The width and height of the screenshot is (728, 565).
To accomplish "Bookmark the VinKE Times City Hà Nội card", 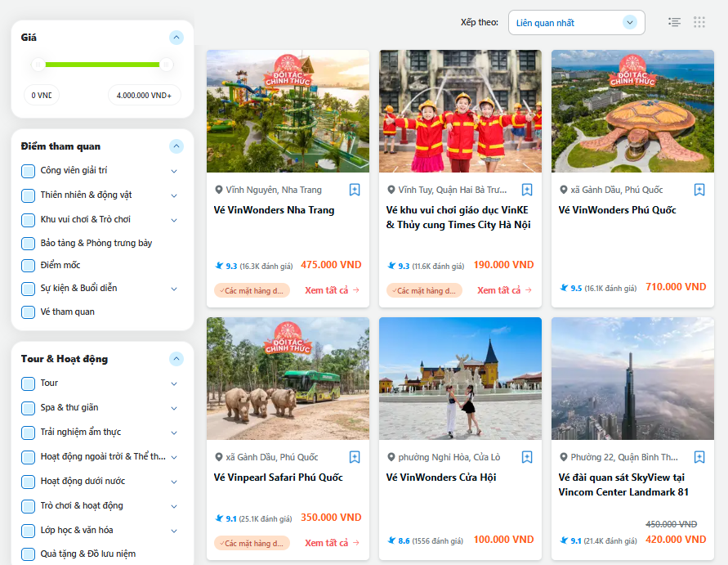I will point(527,190).
